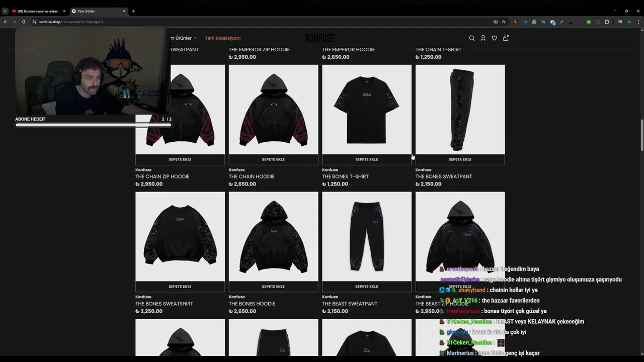This screenshot has width=644, height=362.
Task: Open a new browser tab
Action: (133, 11)
